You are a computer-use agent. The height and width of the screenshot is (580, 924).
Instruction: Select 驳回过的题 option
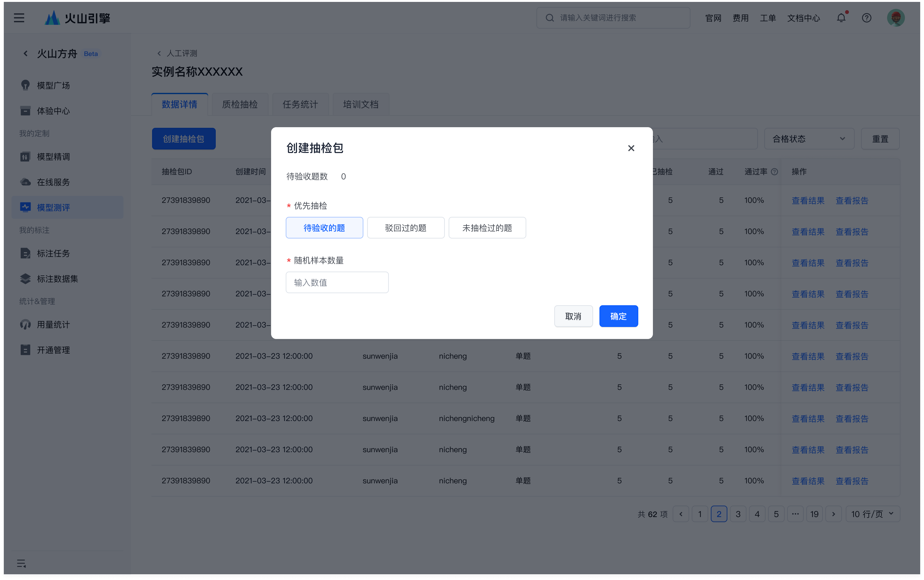point(406,228)
